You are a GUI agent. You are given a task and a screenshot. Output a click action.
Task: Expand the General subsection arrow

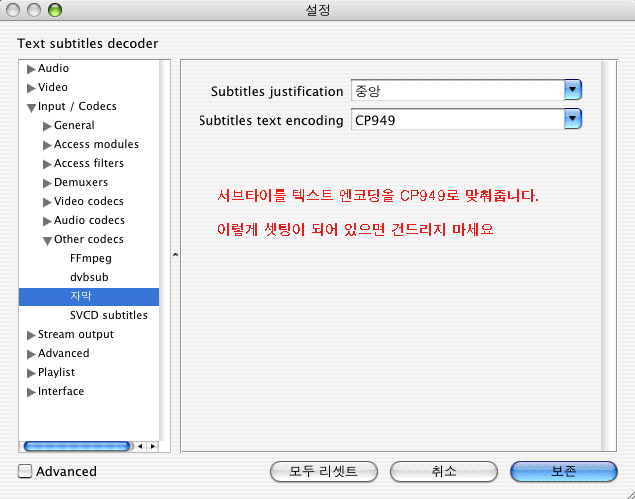coord(47,126)
